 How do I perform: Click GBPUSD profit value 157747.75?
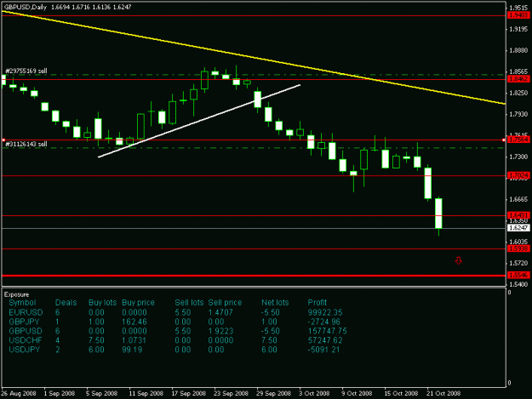click(x=327, y=331)
